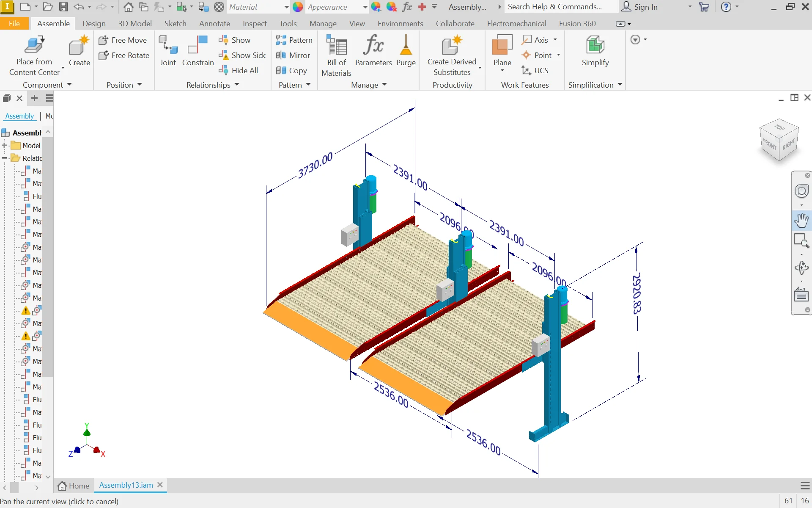Add a new browser panel with plus
The image size is (812, 508).
[34, 98]
